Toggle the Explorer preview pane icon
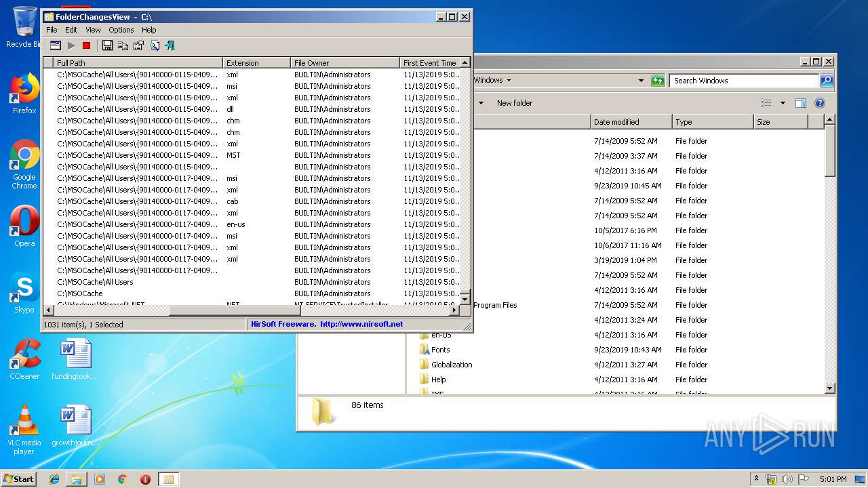Screen dimensions: 868x488 tap(801, 103)
